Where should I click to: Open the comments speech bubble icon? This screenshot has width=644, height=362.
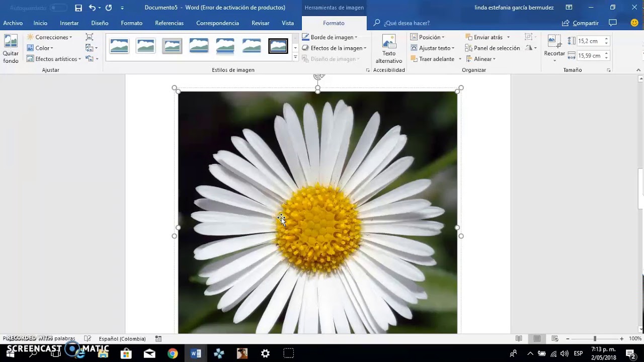pos(613,23)
